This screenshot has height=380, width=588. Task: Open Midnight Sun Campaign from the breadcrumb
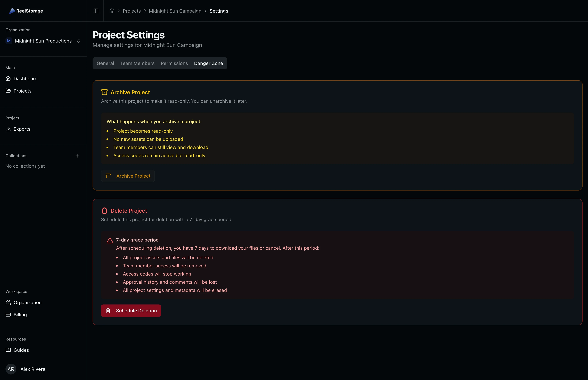pyautogui.click(x=175, y=11)
